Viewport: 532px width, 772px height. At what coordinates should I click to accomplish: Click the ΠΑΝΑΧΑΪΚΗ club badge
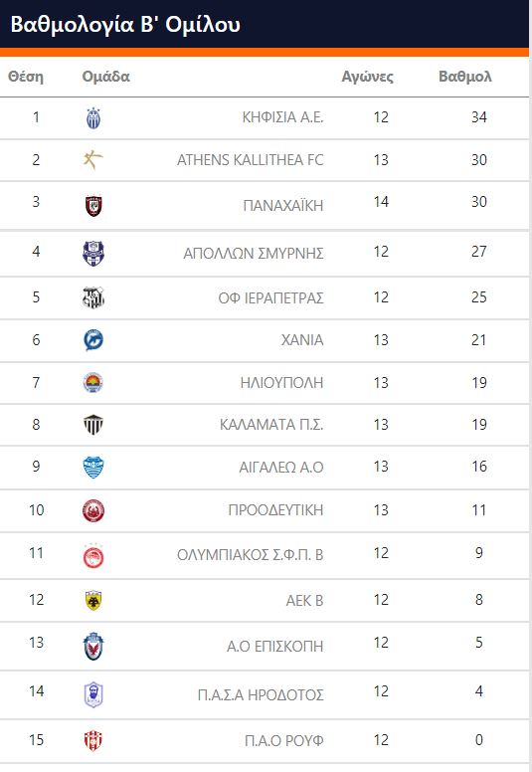click(93, 206)
